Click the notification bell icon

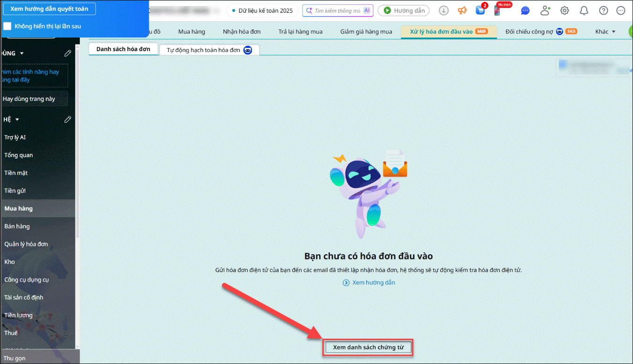[584, 11]
